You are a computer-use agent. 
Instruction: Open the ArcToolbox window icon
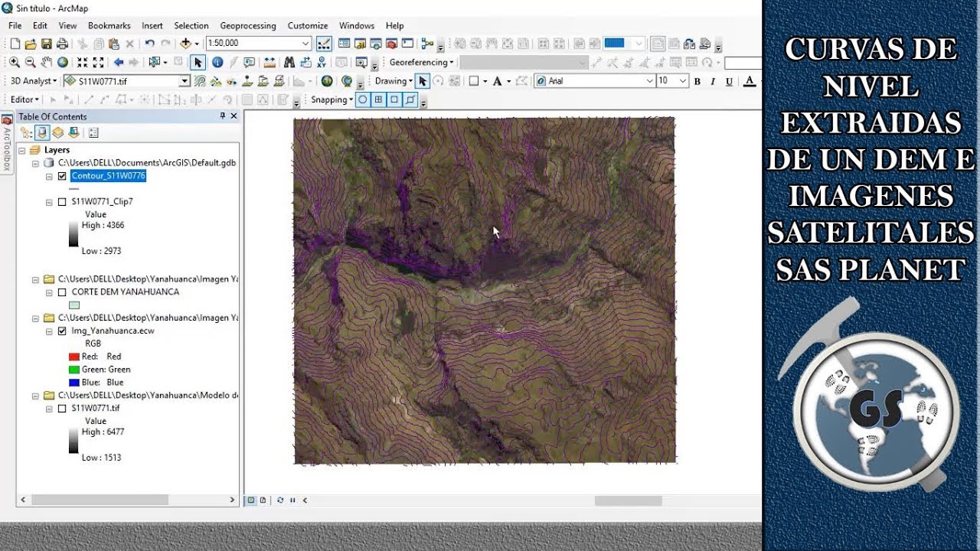391,44
